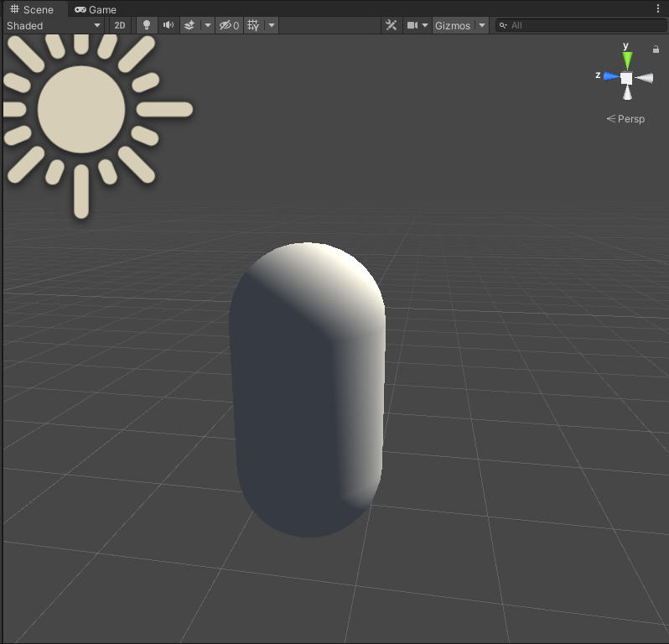
Task: Click the white bottom cone on gizmo
Action: (x=627, y=92)
